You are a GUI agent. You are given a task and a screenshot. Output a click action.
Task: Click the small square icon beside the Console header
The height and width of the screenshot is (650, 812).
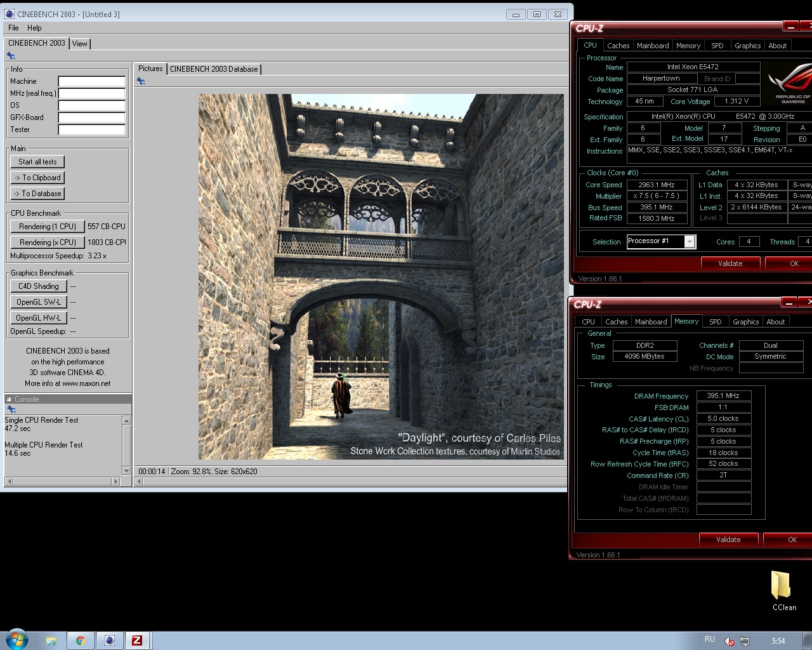[9, 399]
